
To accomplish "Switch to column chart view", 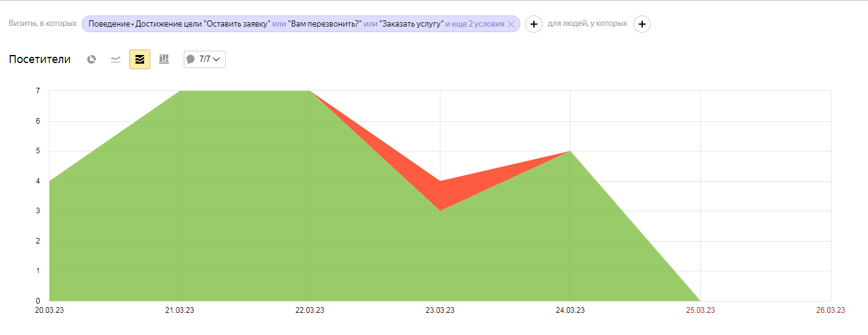I will coord(164,59).
